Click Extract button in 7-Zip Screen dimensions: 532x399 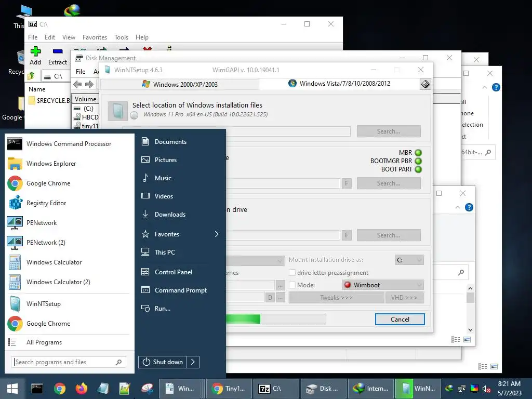(58, 56)
